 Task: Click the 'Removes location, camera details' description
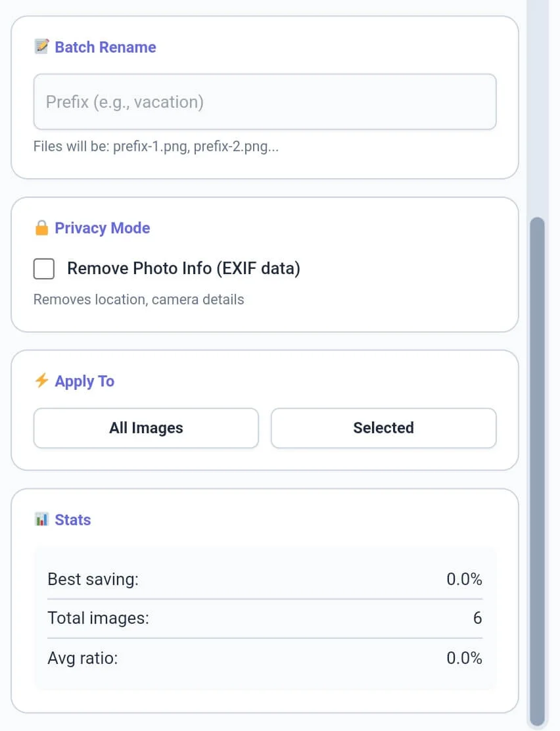(139, 300)
